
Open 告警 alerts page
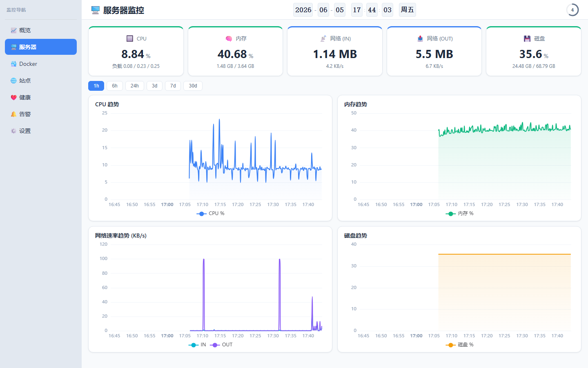click(41, 114)
